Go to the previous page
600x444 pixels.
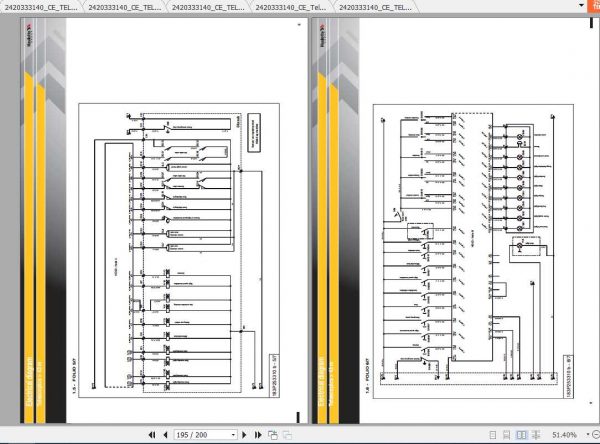coord(165,435)
